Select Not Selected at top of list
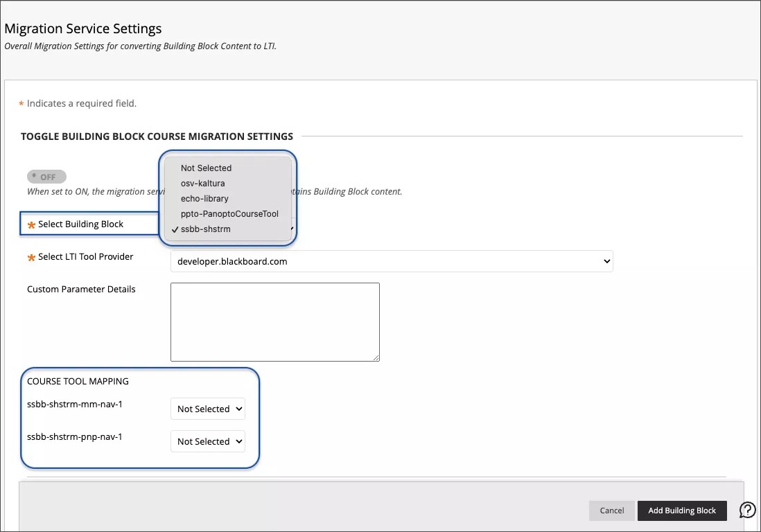This screenshot has height=532, width=761. [x=205, y=168]
